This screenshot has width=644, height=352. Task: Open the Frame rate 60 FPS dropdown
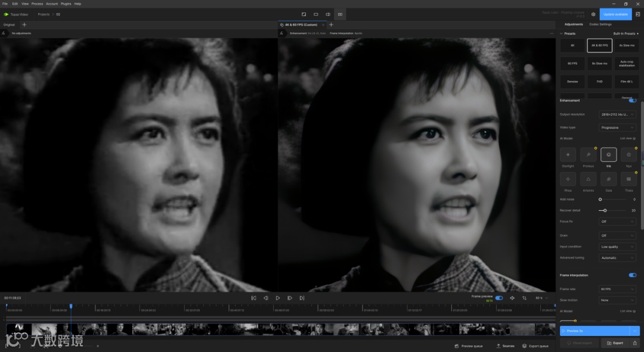[x=617, y=289]
